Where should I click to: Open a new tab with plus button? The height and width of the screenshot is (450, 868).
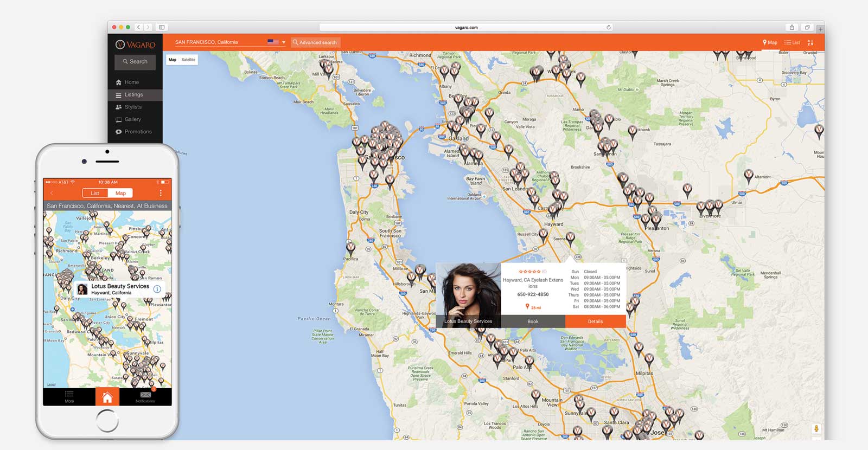pos(820,29)
